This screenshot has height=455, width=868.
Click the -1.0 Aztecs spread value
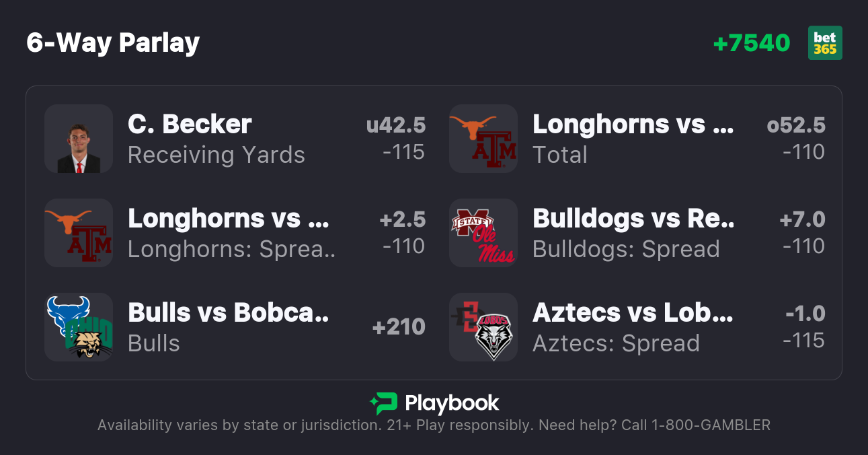[x=805, y=314]
